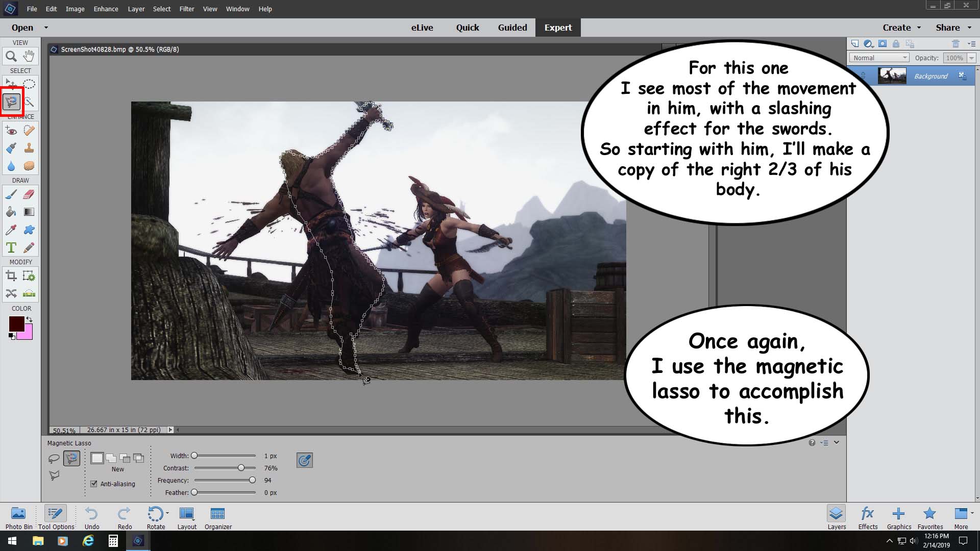Collapse the tool options panel chevron
Image resolution: width=980 pixels, height=551 pixels.
(x=837, y=442)
